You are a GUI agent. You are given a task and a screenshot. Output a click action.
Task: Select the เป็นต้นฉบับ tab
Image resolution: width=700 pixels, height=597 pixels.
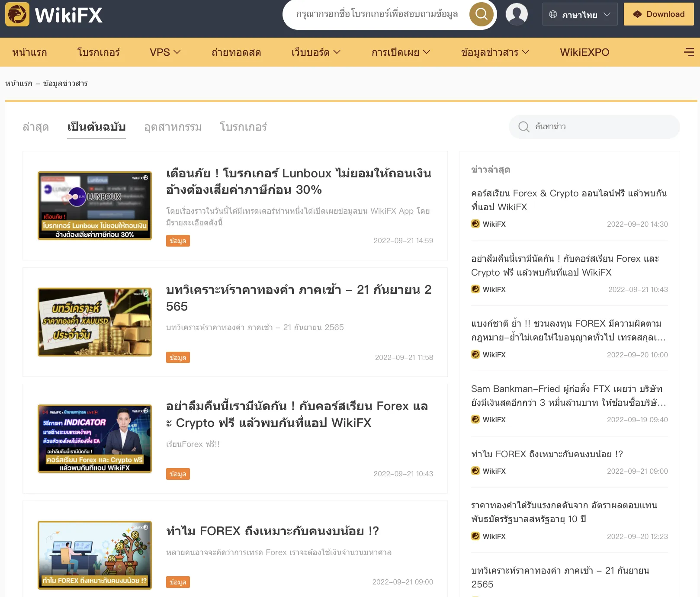[x=96, y=127]
